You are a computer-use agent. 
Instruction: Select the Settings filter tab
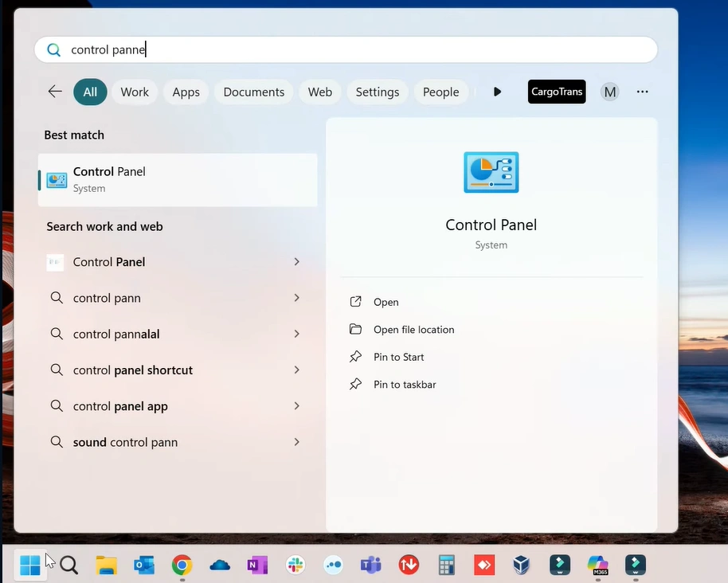pos(377,92)
